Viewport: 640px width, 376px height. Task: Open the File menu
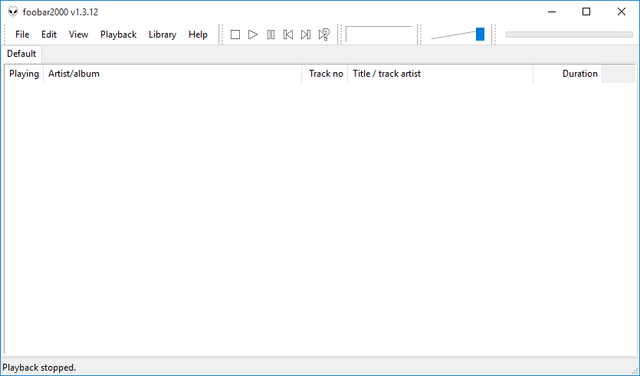pyautogui.click(x=22, y=35)
